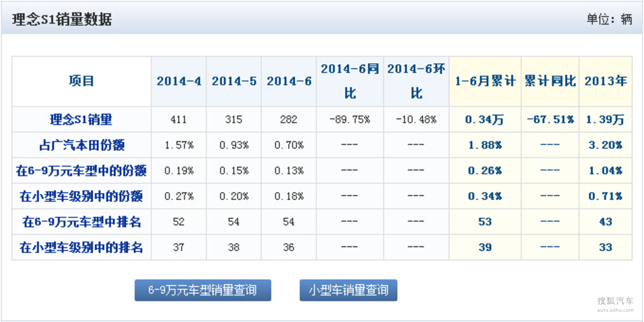The image size is (644, 322).
Task: Select the 在6-9万元车型中的份额 row label
Action: (82, 171)
